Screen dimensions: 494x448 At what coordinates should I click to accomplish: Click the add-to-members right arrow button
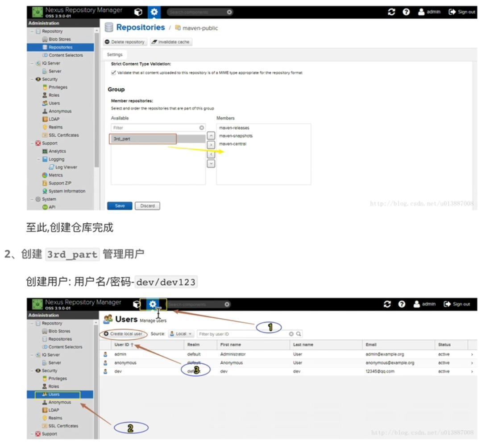(x=211, y=145)
